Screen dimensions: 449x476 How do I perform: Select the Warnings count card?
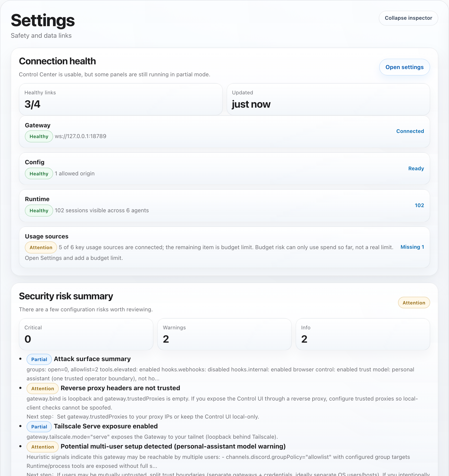click(224, 334)
